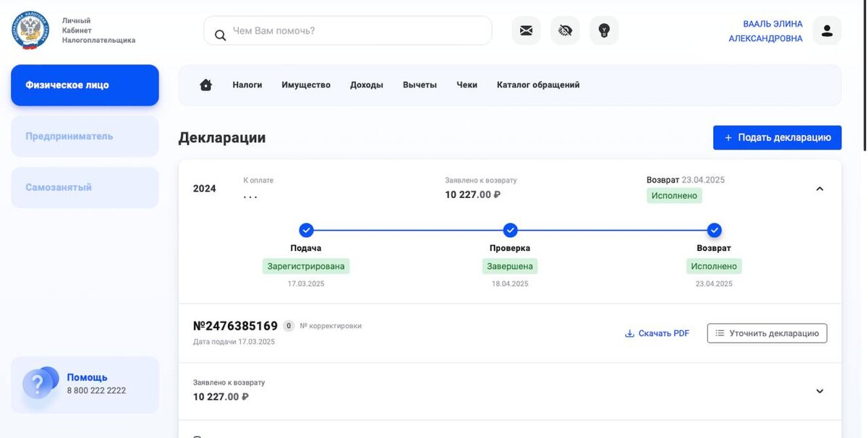Click the Помощь question mark icon
The image size is (868, 438).
(x=39, y=383)
